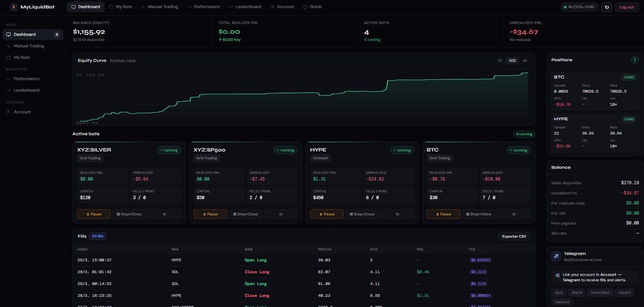Click the LONG badge on HYPE position

629,119
